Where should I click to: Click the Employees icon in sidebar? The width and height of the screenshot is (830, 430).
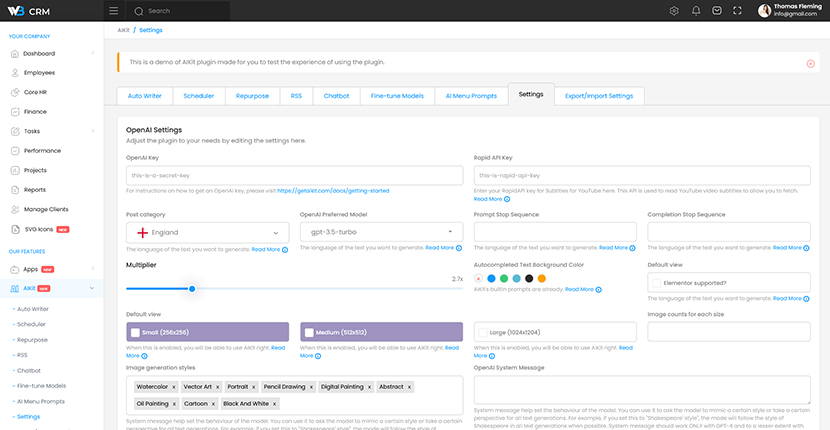15,73
